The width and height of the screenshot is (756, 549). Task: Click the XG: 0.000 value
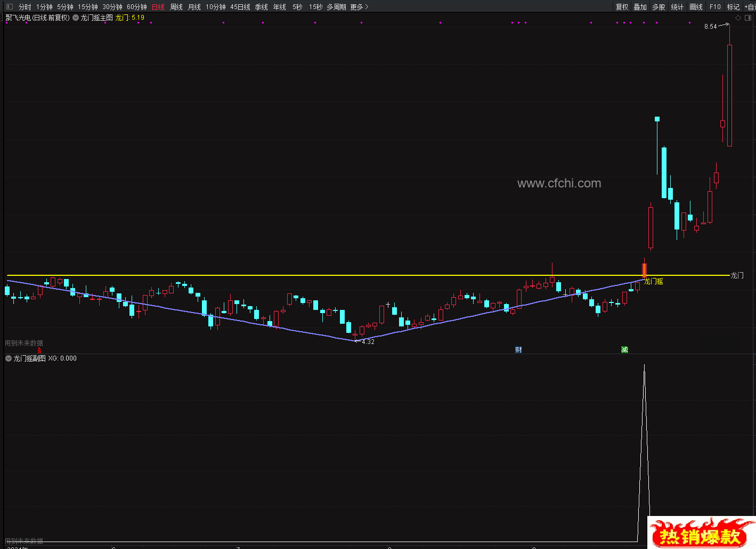click(62, 358)
